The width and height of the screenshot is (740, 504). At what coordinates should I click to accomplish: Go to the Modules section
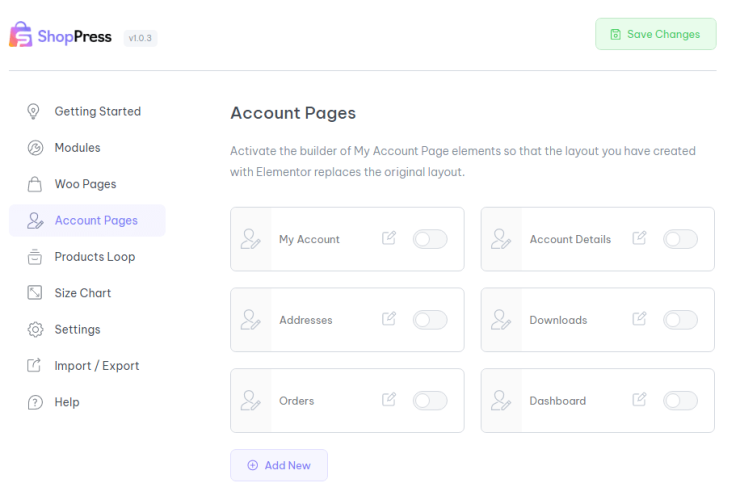coord(87,148)
